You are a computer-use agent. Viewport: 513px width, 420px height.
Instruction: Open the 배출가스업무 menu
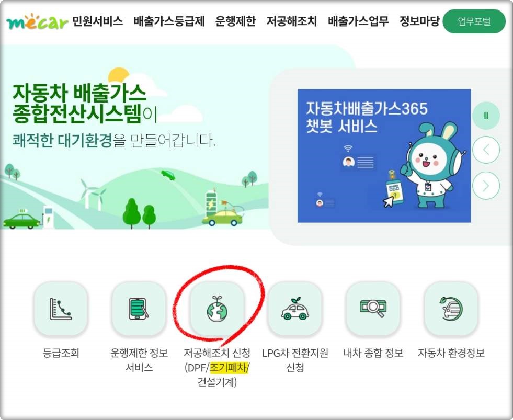click(358, 21)
